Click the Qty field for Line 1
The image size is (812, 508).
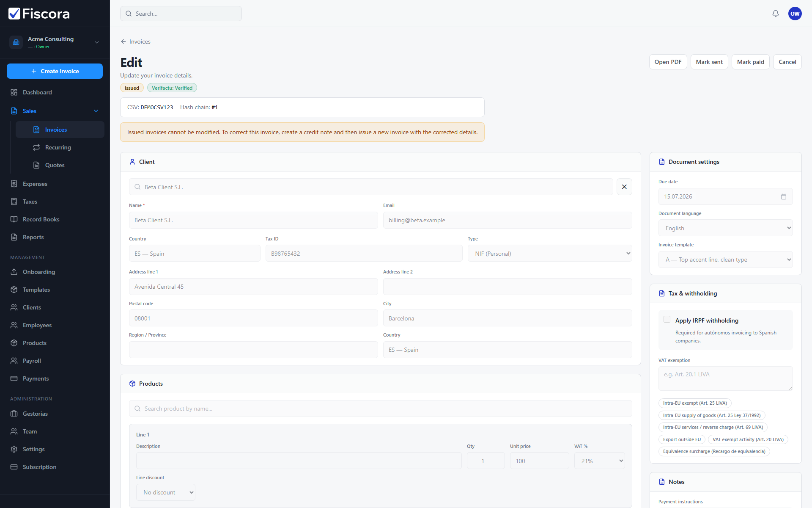(x=486, y=461)
